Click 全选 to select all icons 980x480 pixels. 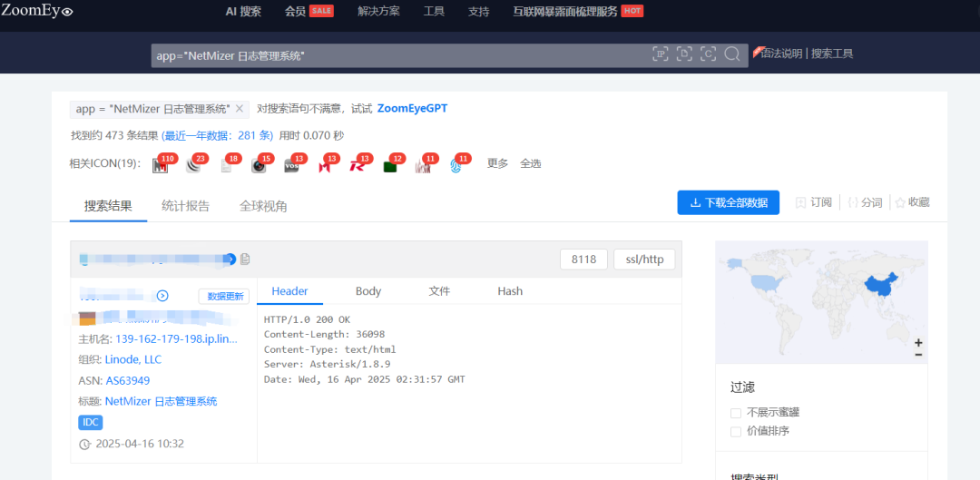531,163
